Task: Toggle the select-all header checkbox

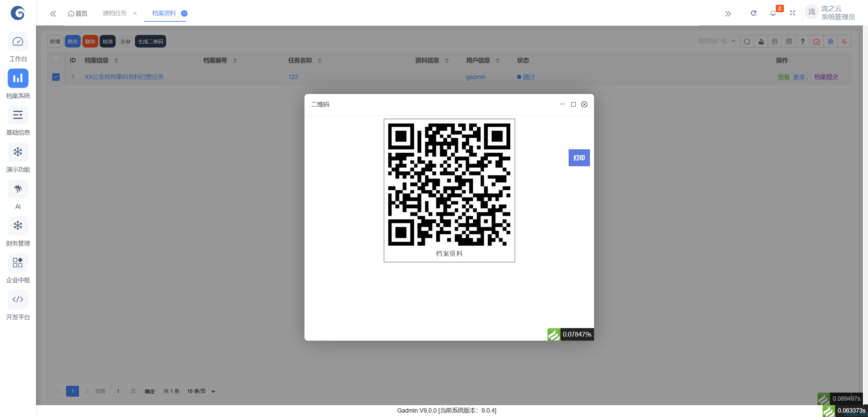Action: point(56,59)
